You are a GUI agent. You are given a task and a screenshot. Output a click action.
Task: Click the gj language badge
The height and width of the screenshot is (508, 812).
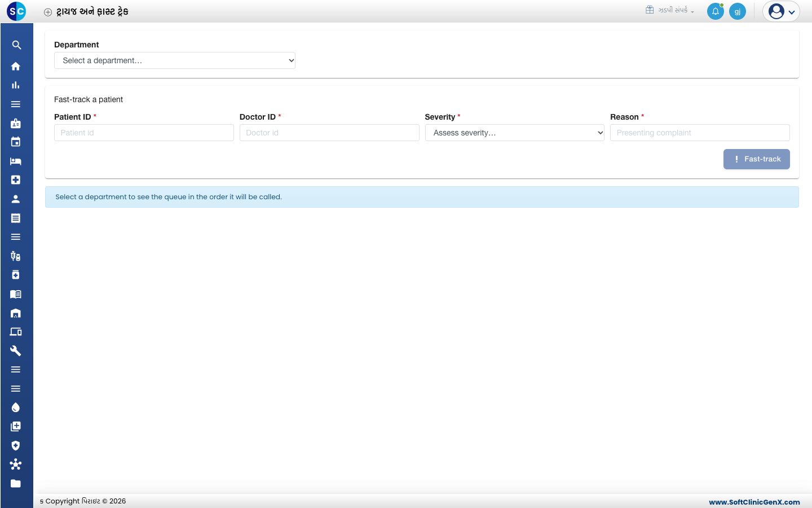pos(738,11)
